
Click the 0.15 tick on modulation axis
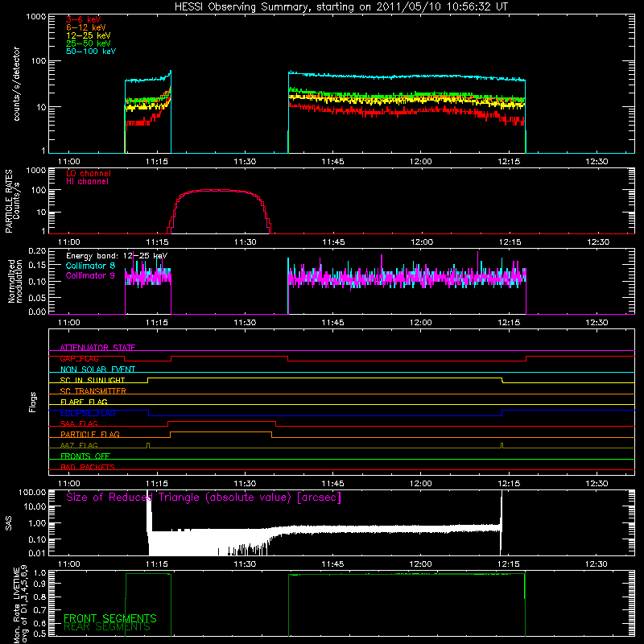(37, 266)
